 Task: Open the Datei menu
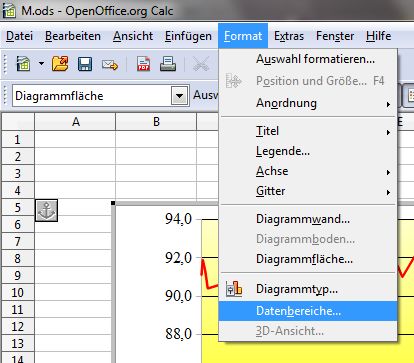click(x=19, y=36)
